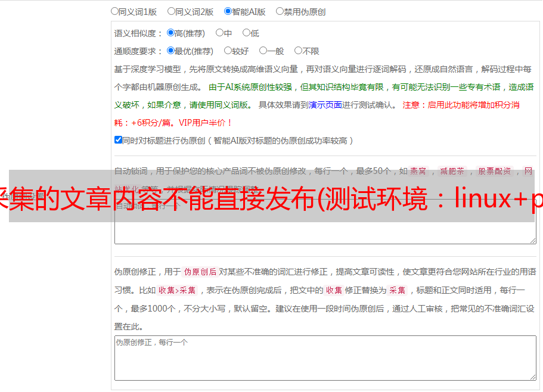The width and height of the screenshot is (543, 392).
Task: Set 通顺度要求 to 较好
Action: (228, 51)
